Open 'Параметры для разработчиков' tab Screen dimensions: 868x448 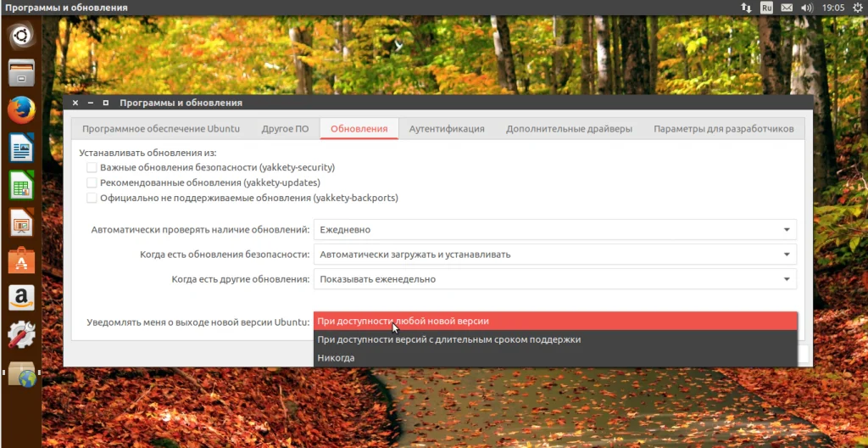pyautogui.click(x=724, y=129)
